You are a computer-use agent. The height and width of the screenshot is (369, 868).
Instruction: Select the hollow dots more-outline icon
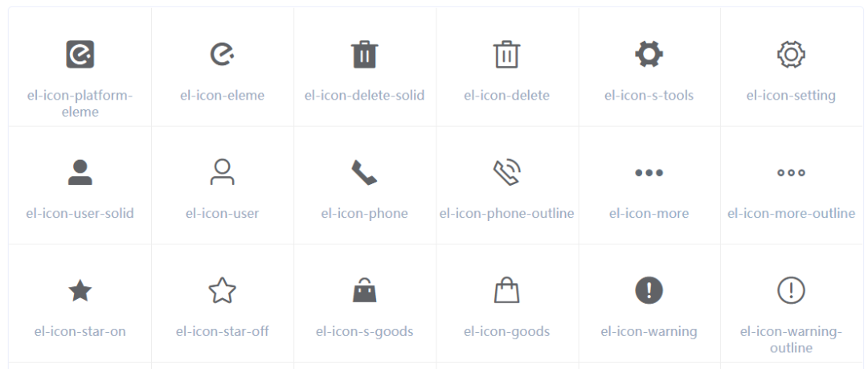point(791,173)
